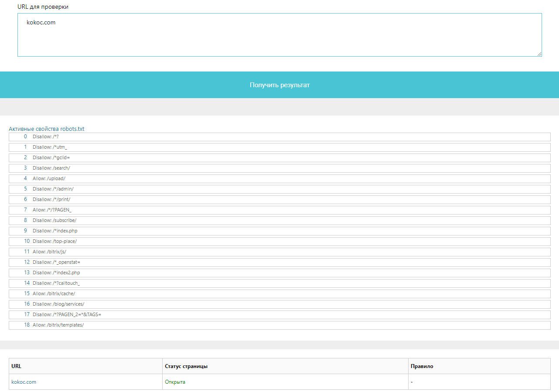Select rule 'Allow: /upload/'

[279, 179]
